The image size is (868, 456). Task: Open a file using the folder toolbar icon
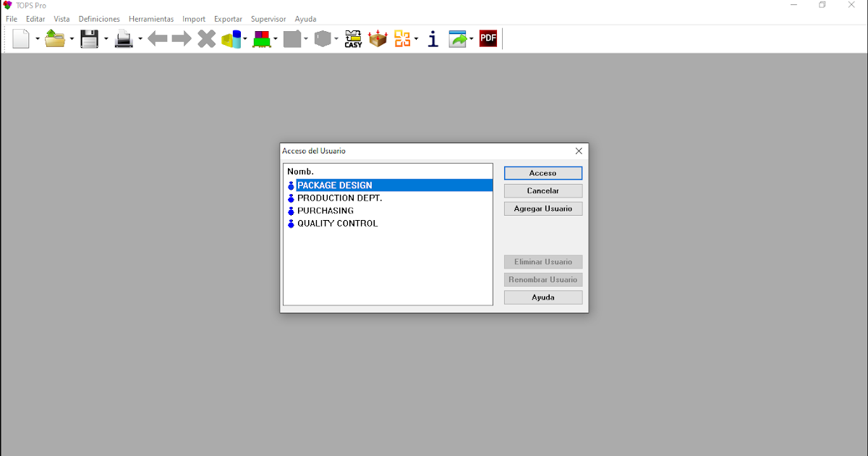tap(54, 38)
